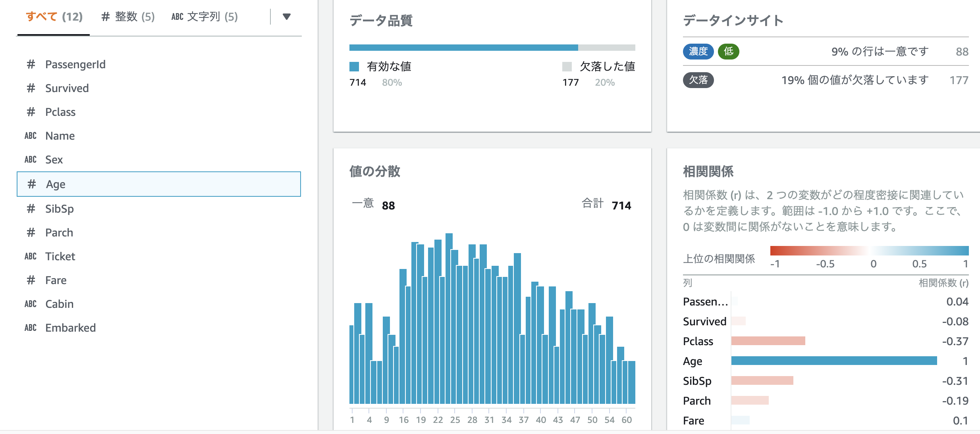This screenshot has height=434, width=980.
Task: Click the # icon beside Parch
Action: click(31, 232)
